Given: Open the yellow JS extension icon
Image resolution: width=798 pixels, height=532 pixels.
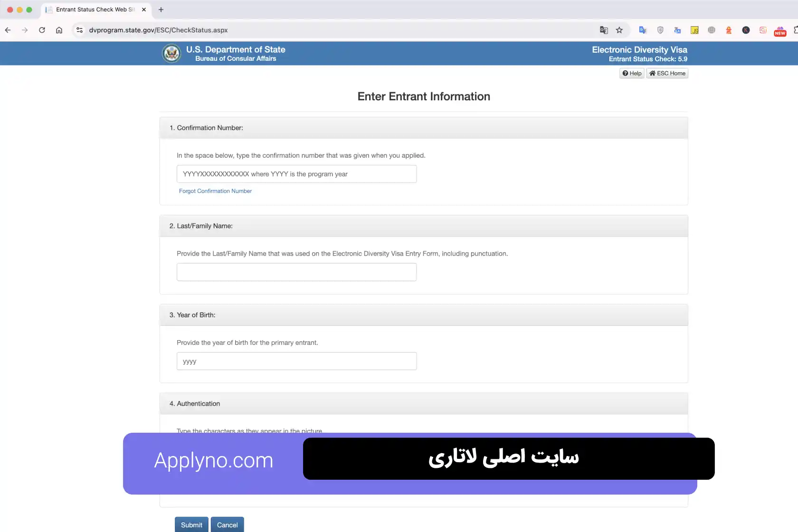Looking at the screenshot, I should [x=694, y=30].
